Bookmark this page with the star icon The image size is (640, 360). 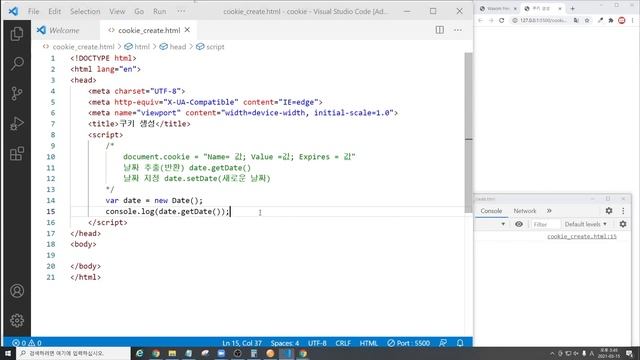tap(587, 20)
